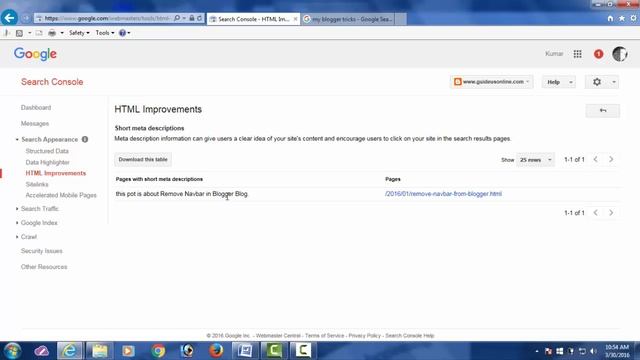Click the browser back arrow button
The image size is (640, 360).
coord(9,18)
